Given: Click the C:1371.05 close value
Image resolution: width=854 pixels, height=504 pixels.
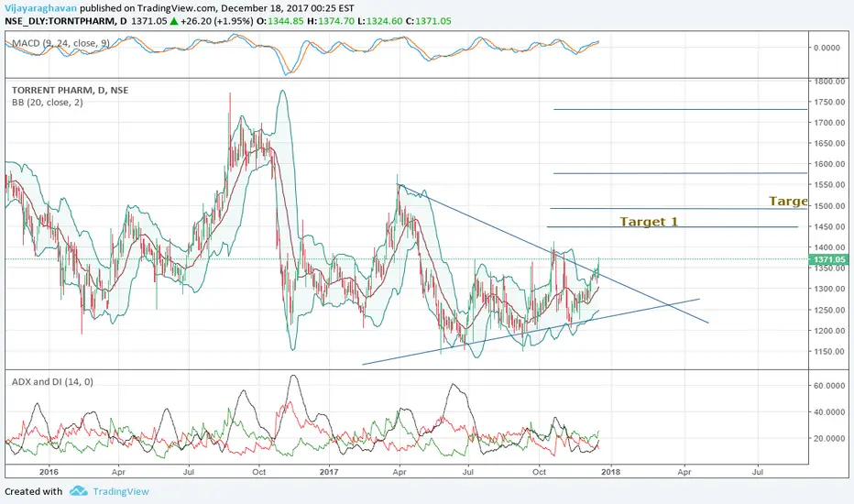Looking at the screenshot, I should click(x=429, y=21).
